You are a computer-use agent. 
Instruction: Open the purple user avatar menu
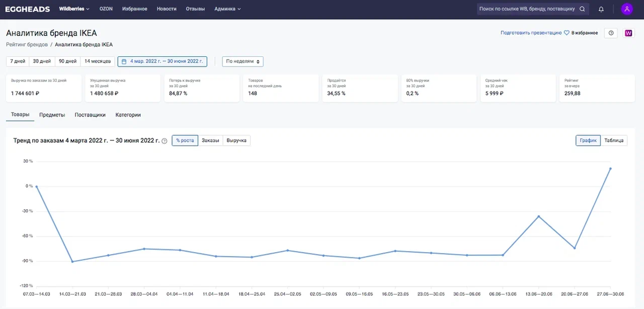[x=627, y=9]
